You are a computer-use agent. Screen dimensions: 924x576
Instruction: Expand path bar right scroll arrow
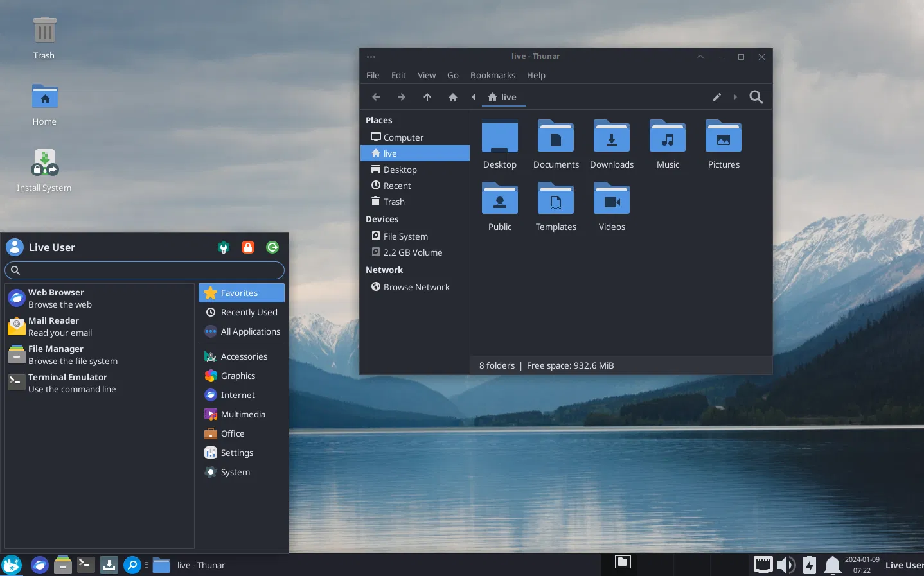[735, 97]
